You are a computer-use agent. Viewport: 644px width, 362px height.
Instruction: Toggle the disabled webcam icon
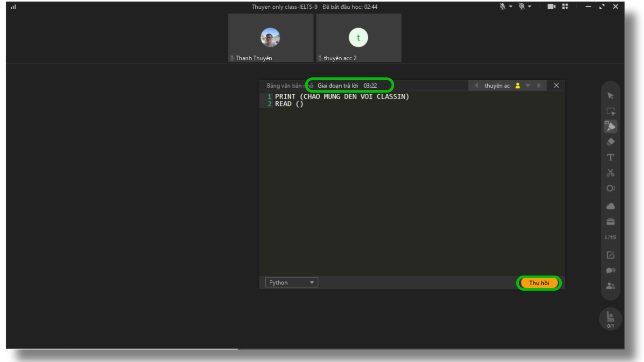pos(522,6)
